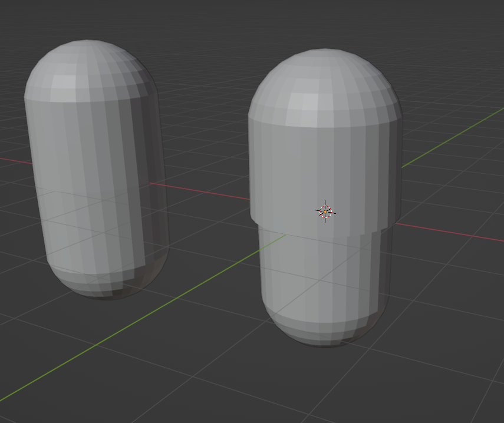Click the dome top of the right capsule
Viewport: 504px width, 423px height.
tap(324, 82)
